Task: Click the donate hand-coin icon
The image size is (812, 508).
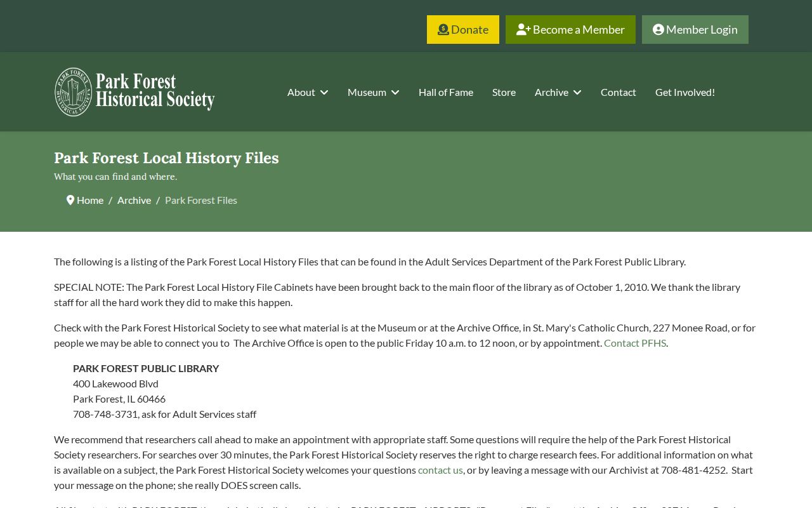Action: [x=443, y=30]
